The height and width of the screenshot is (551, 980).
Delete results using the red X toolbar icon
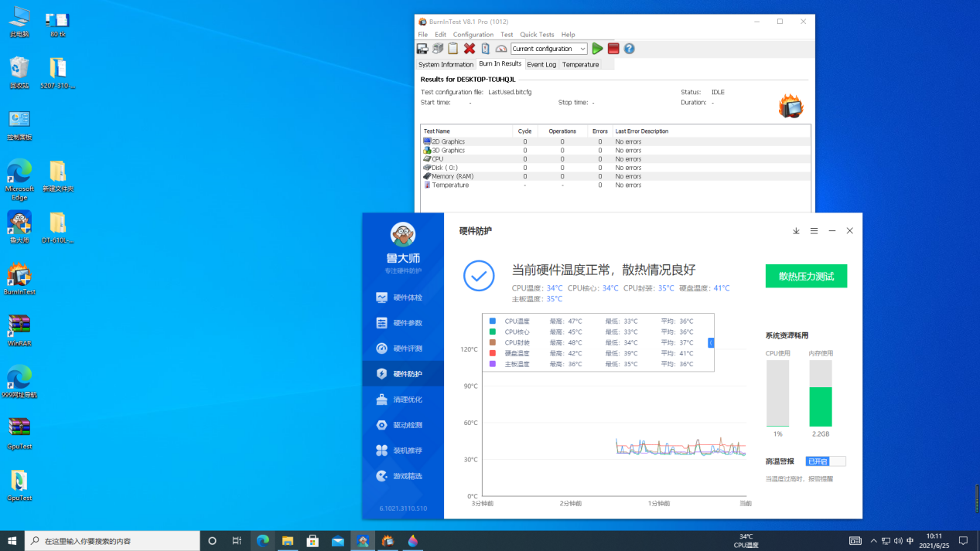coord(469,48)
